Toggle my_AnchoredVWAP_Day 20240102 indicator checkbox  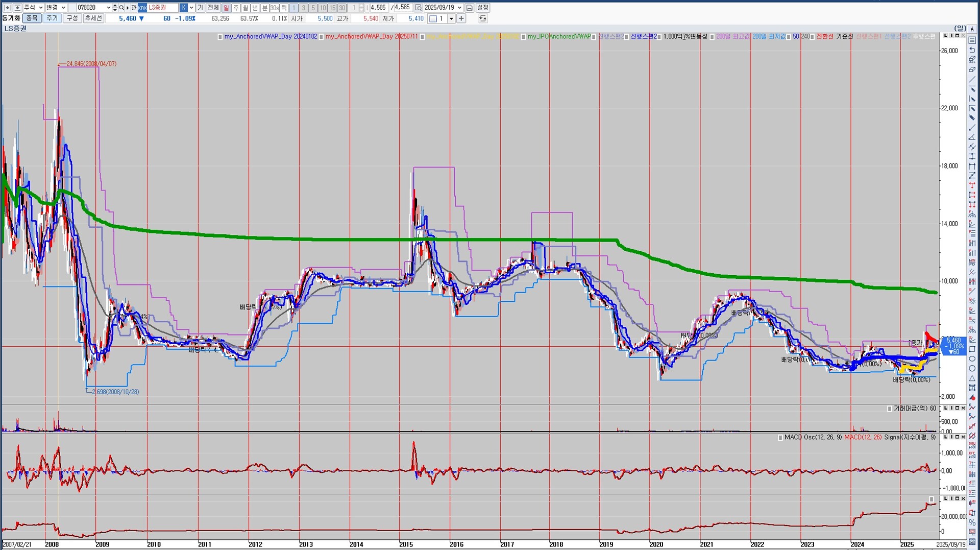[x=220, y=37]
